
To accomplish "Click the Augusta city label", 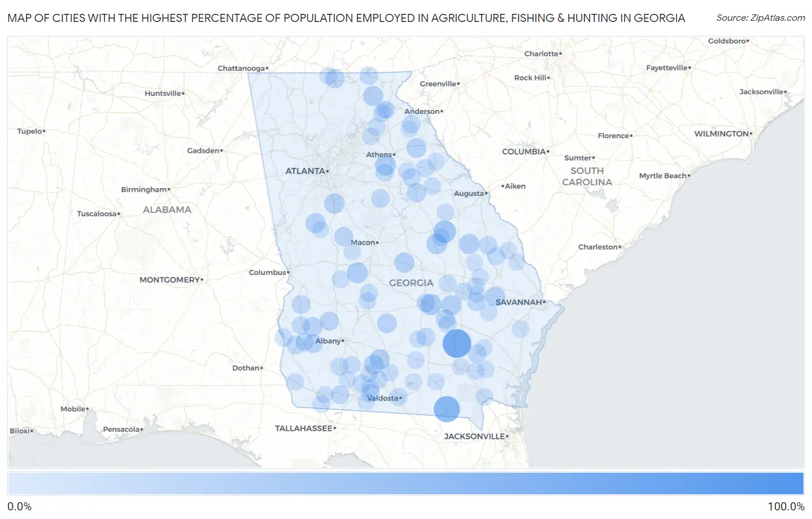I will click(x=469, y=193).
